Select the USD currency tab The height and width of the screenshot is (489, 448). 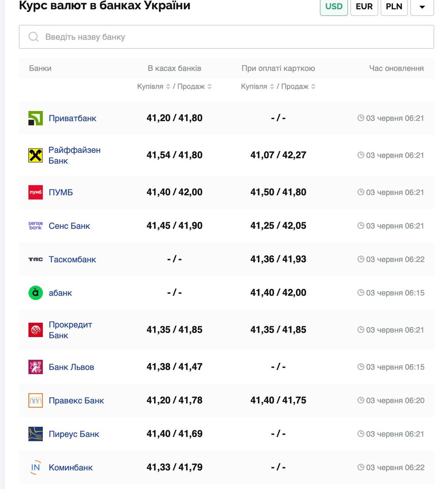(x=334, y=7)
